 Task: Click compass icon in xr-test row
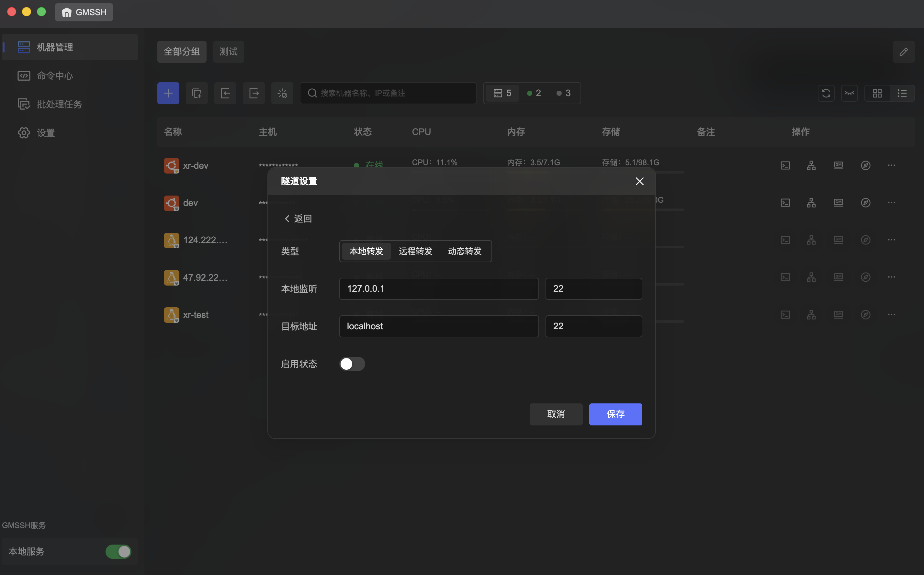(865, 314)
